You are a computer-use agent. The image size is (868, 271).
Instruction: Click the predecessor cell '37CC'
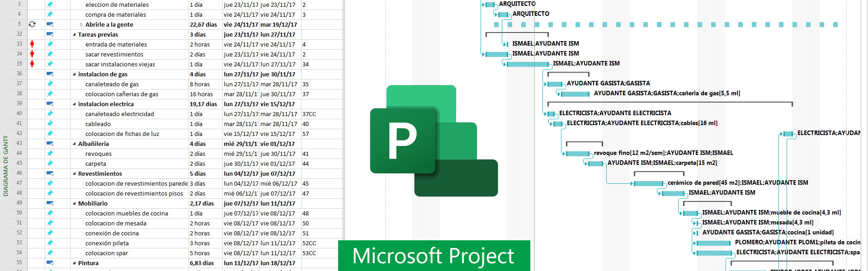coord(309,114)
